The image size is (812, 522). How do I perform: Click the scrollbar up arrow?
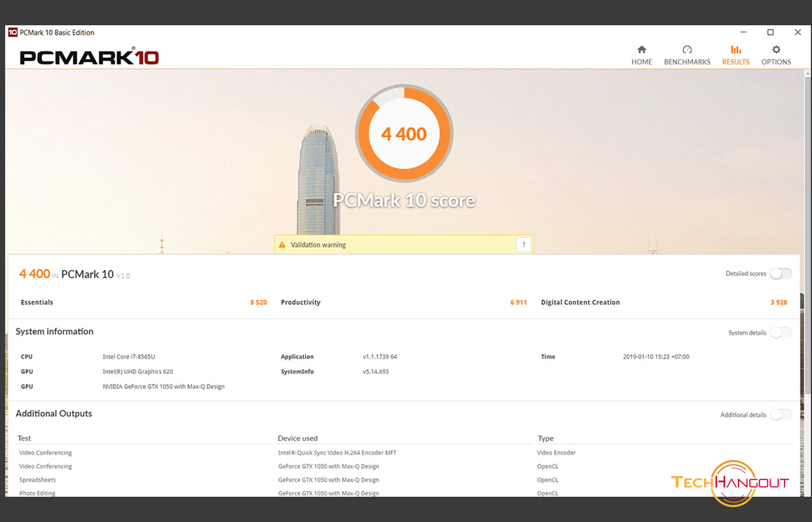pos(807,74)
